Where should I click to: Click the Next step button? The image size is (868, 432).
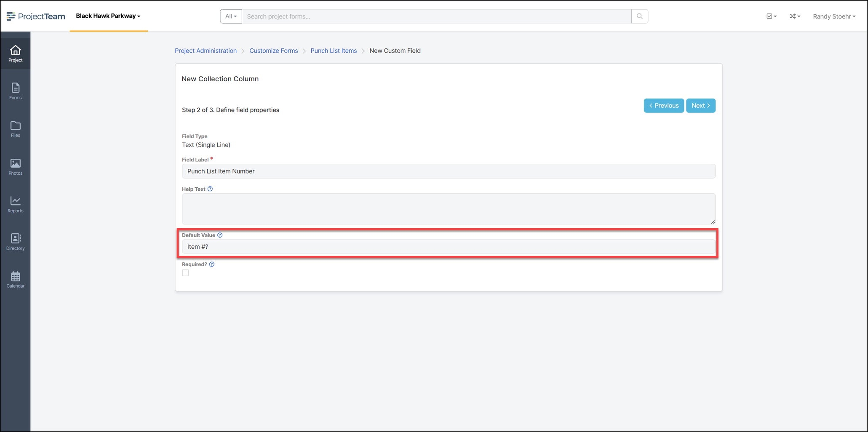pos(701,106)
